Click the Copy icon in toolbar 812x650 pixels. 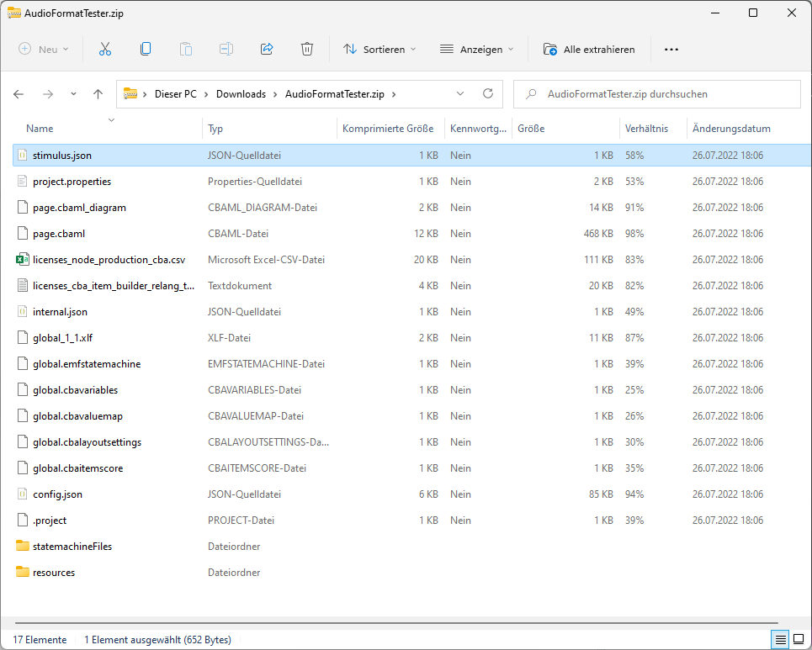pos(146,50)
